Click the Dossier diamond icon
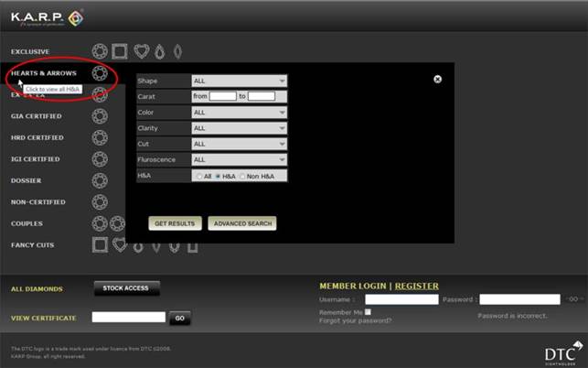 coord(100,180)
